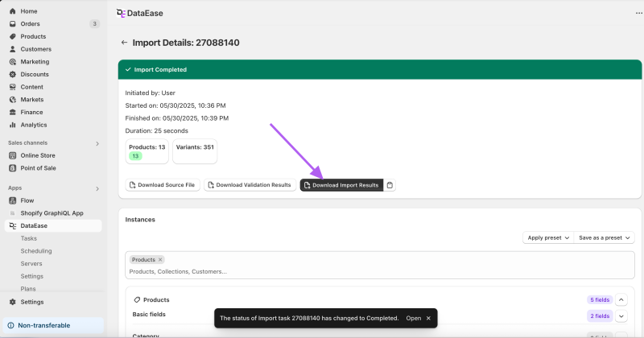Click the Settings gear icon
The image size is (644, 338).
click(13, 302)
